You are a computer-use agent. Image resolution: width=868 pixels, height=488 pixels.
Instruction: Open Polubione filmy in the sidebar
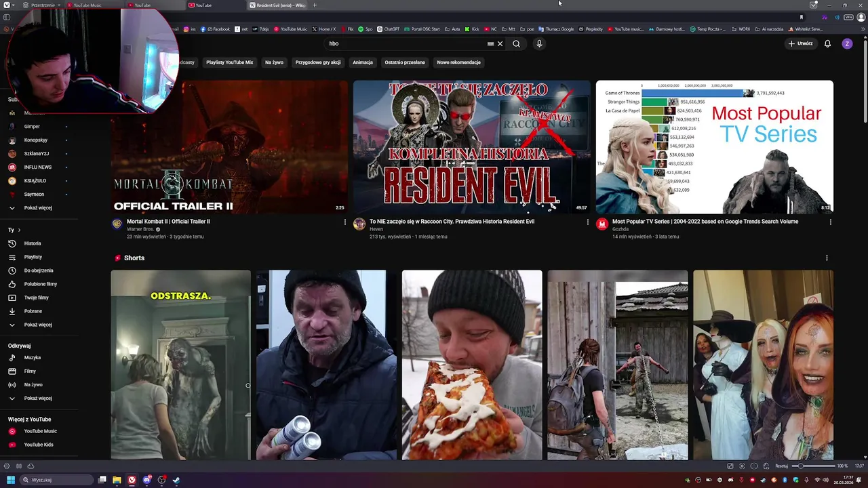[x=39, y=284]
